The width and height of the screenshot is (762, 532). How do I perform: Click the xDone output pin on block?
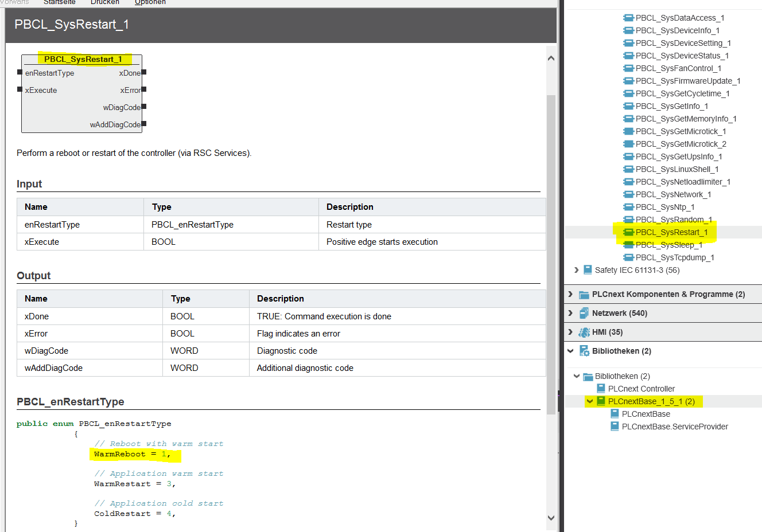pos(144,72)
